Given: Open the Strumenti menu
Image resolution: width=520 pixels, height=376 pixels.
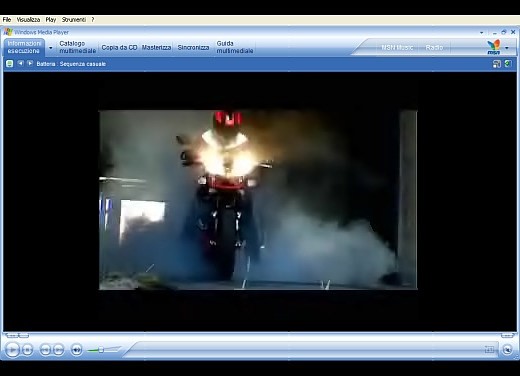Looking at the screenshot, I should click(74, 20).
